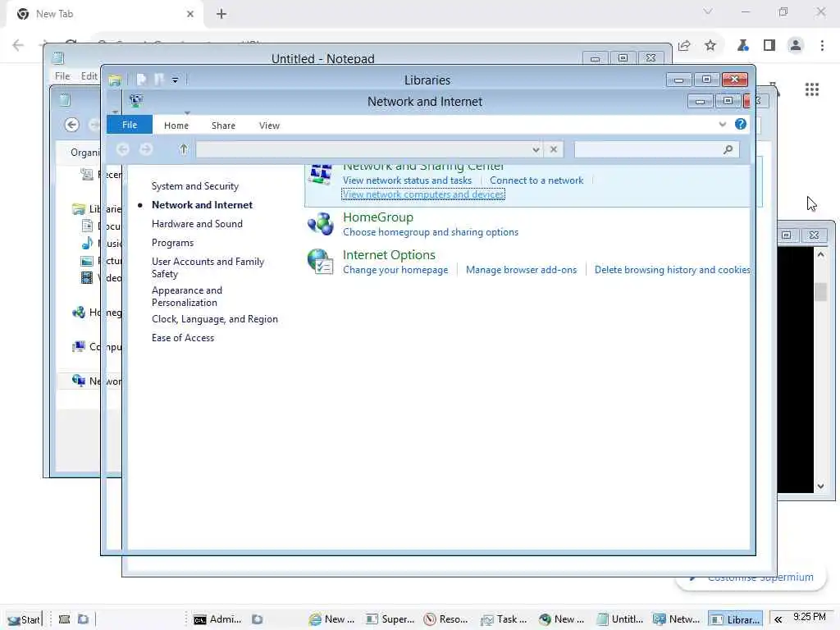The width and height of the screenshot is (840, 630).
Task: Click the new folder quick-access icon
Action: 158,80
